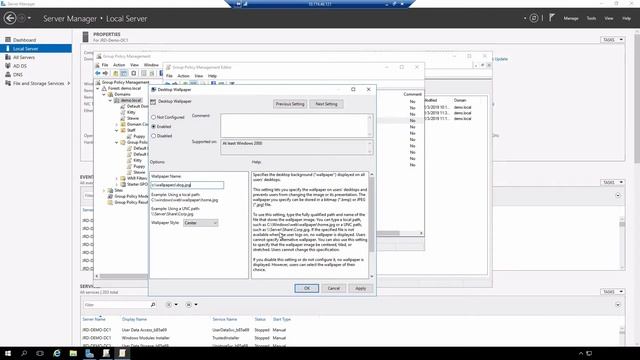
Task: Open Action menu in Group Policy Management
Action: point(119,65)
